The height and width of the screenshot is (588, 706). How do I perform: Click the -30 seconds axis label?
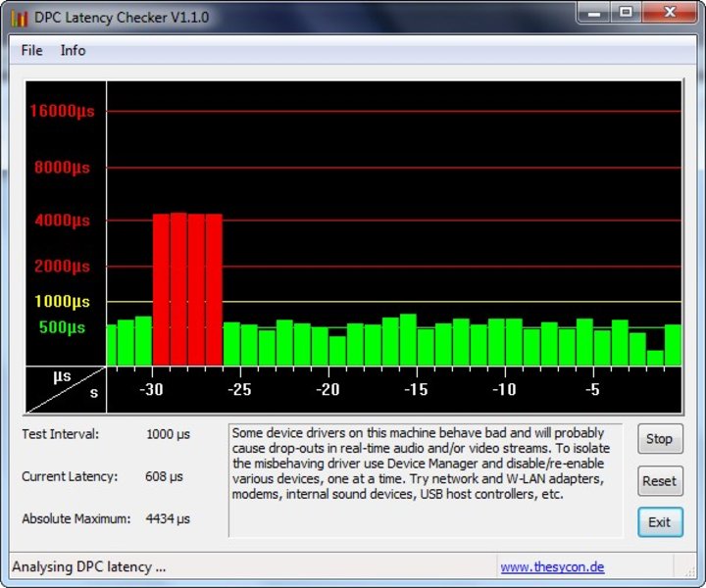151,389
